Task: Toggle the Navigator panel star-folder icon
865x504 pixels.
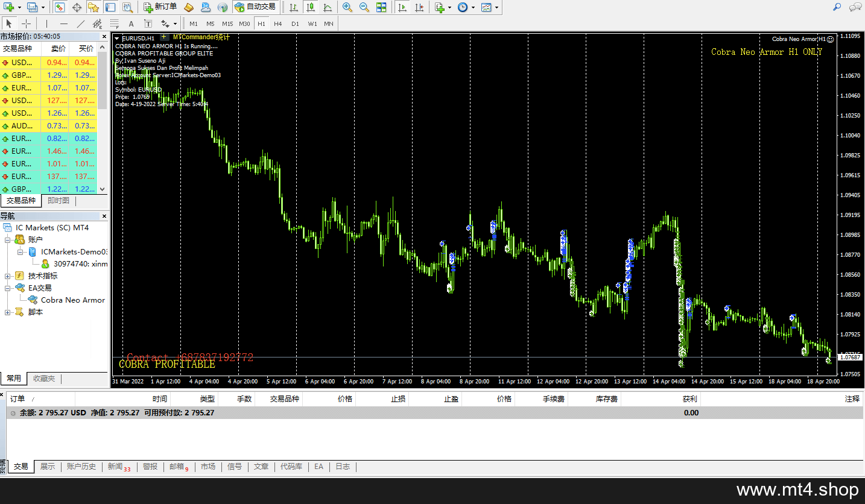Action: point(93,7)
